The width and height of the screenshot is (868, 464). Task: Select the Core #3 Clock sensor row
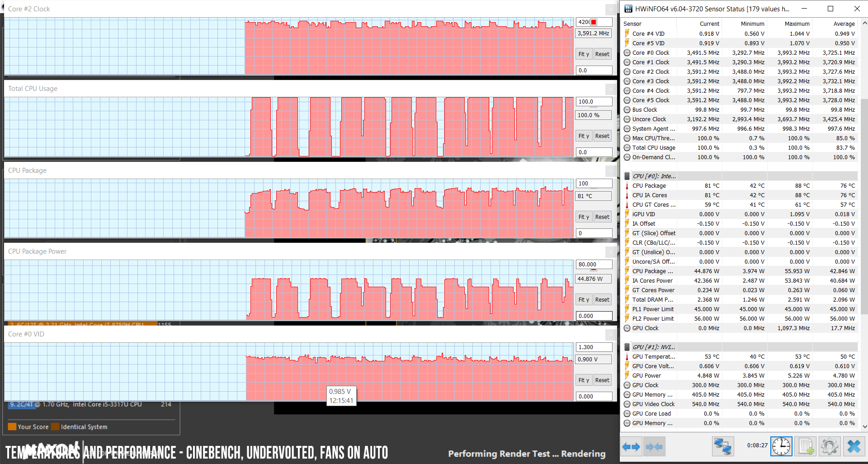pyautogui.click(x=740, y=81)
